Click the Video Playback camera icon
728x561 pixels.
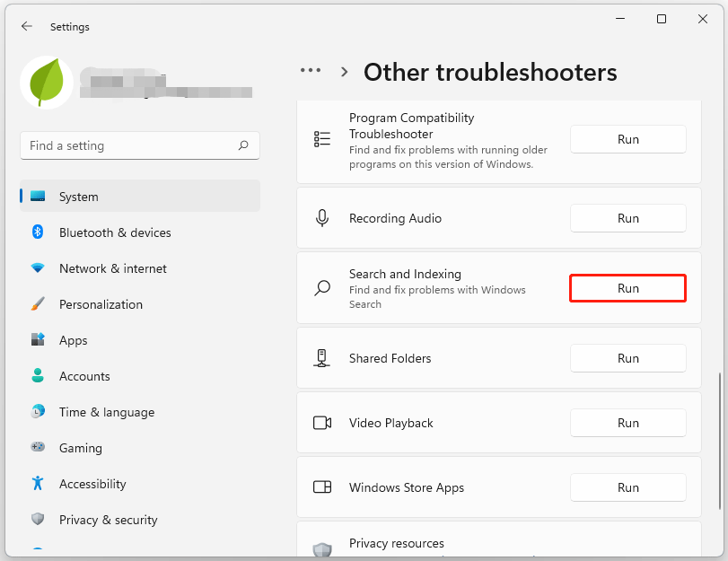(x=322, y=423)
